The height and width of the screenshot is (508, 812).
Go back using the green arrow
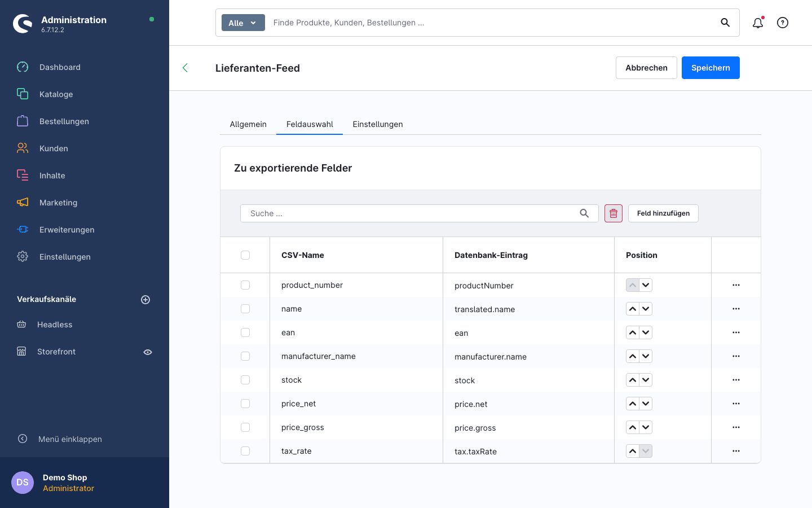click(185, 68)
